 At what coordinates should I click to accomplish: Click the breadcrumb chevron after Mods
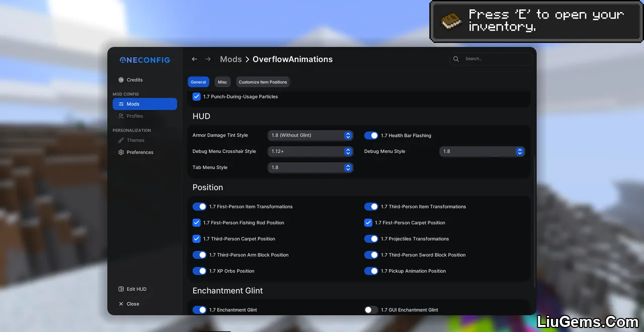pos(248,59)
